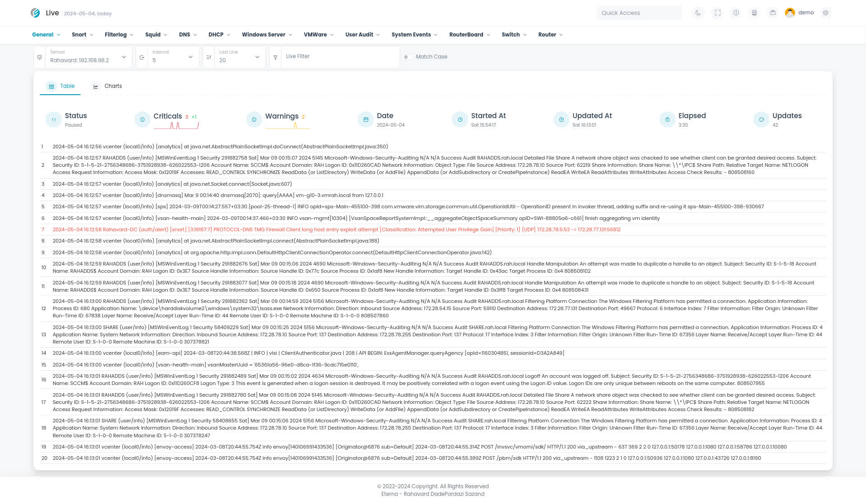Click the paused Status icon

pyautogui.click(x=54, y=119)
